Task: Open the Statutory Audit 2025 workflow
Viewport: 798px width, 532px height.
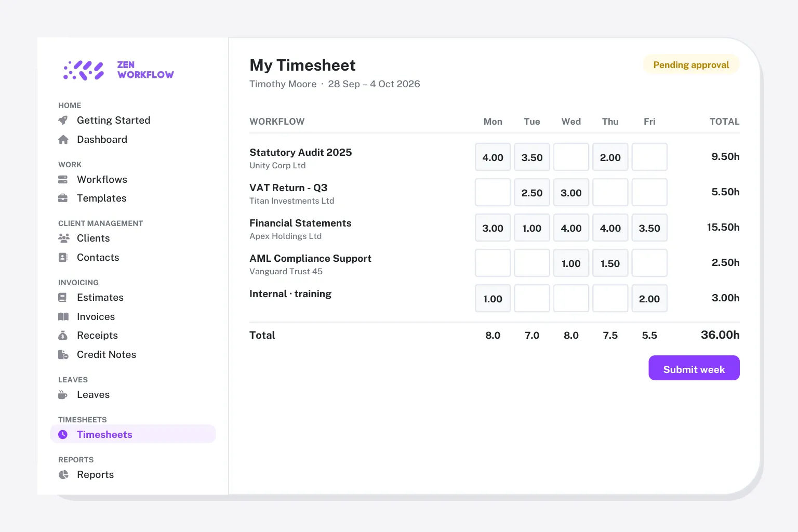Action: [x=301, y=152]
